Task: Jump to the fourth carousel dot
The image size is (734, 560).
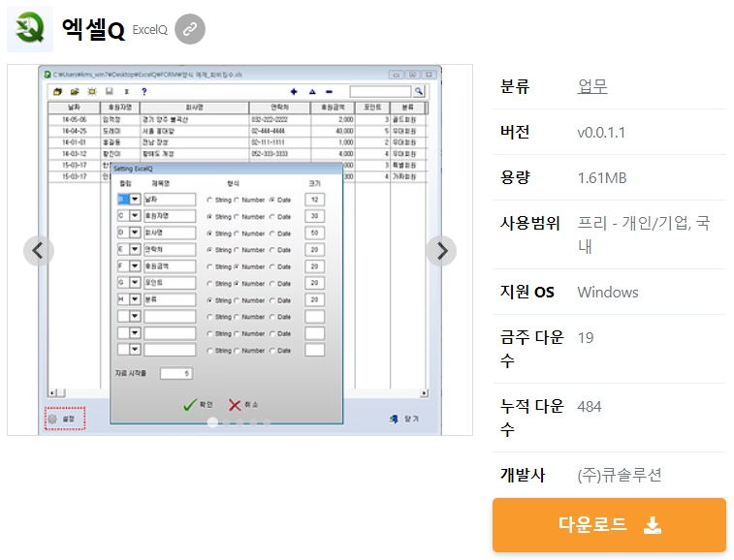Action: (253, 423)
